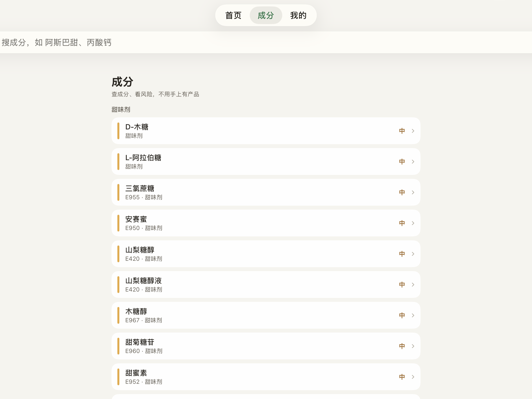Screen dimensions: 532x399
Task: Click the 中 risk badge for 甜蜜素
Action: pos(402,377)
